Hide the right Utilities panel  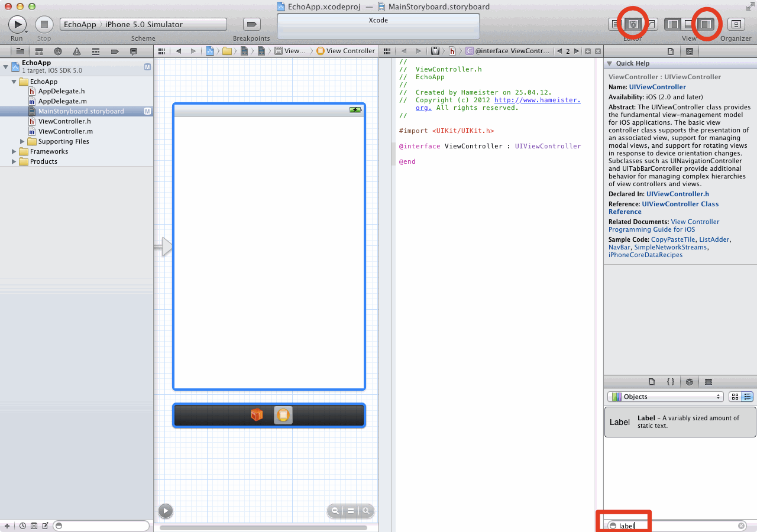[706, 24]
